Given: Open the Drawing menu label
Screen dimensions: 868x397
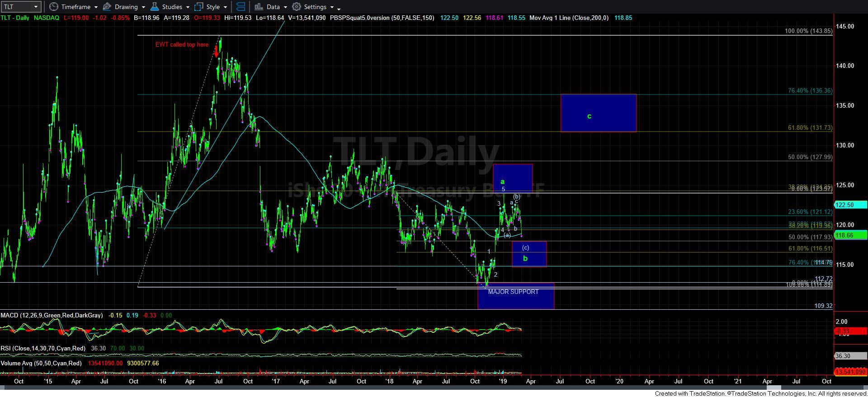Looking at the screenshot, I should tap(126, 7).
